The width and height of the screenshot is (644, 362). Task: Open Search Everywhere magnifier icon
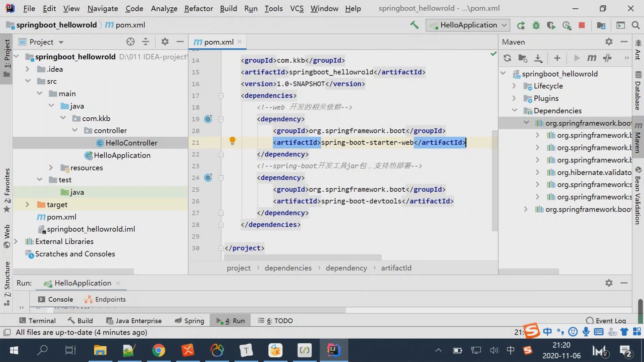635,25
